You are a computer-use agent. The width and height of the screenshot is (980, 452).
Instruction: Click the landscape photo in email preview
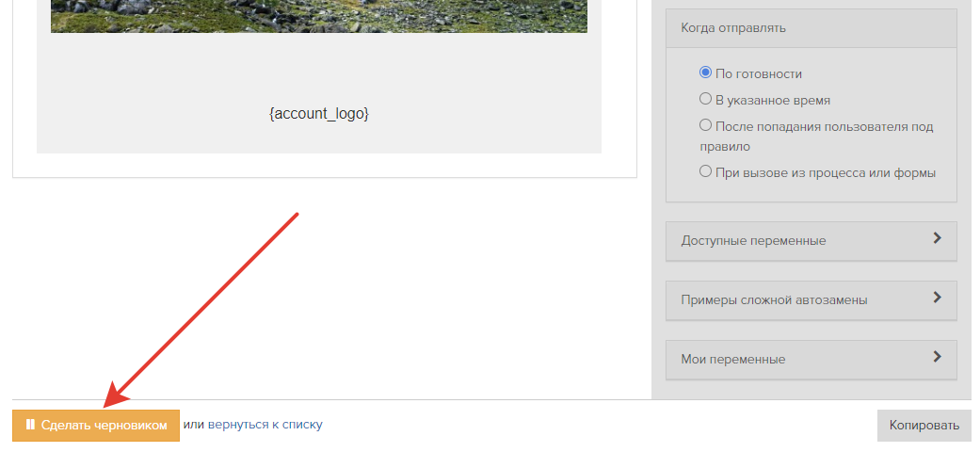click(319, 16)
